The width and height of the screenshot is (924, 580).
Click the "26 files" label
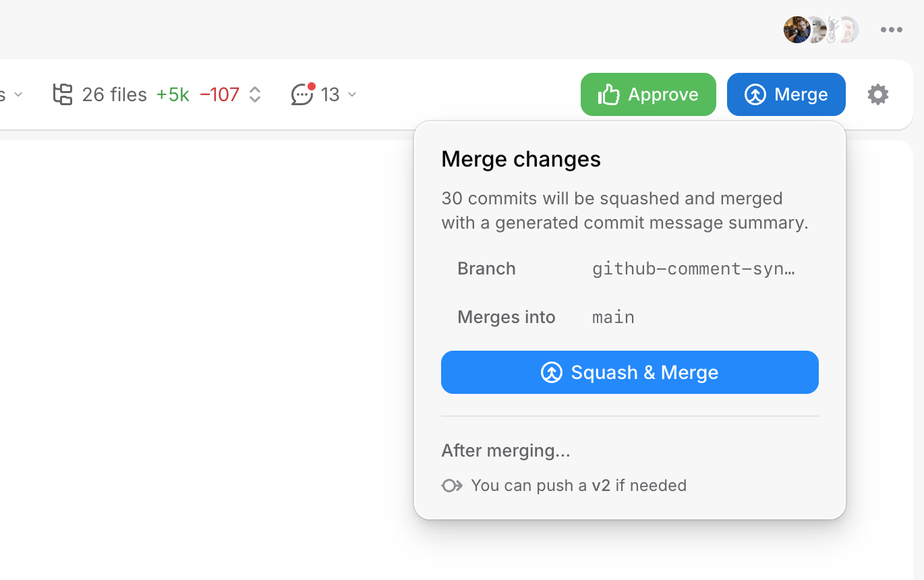pos(114,94)
